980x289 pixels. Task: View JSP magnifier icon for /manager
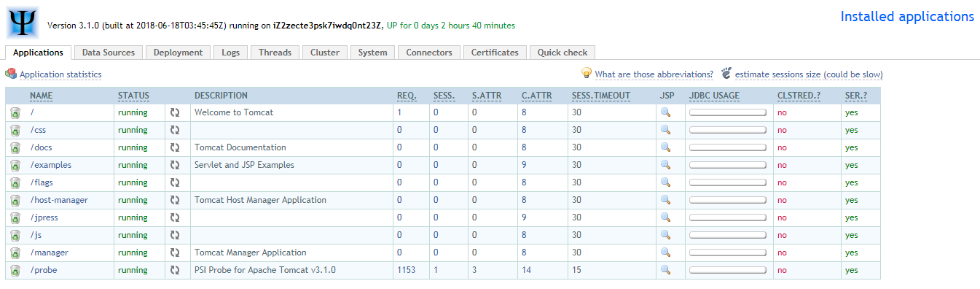[665, 253]
